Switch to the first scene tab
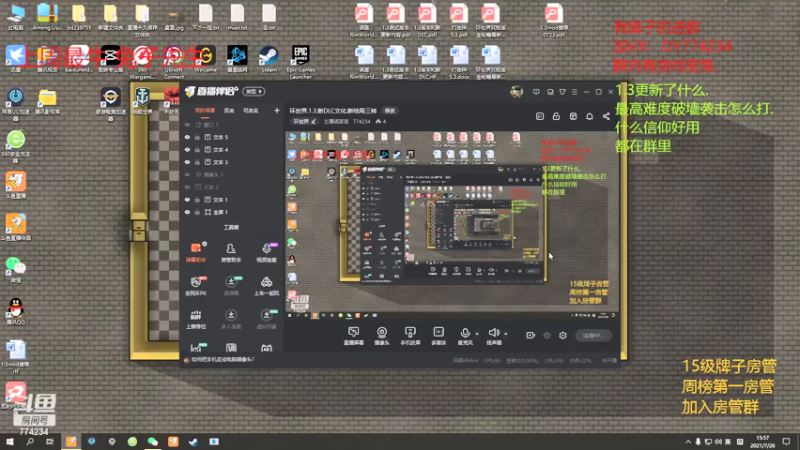This screenshot has height=450, width=800. coord(205,111)
